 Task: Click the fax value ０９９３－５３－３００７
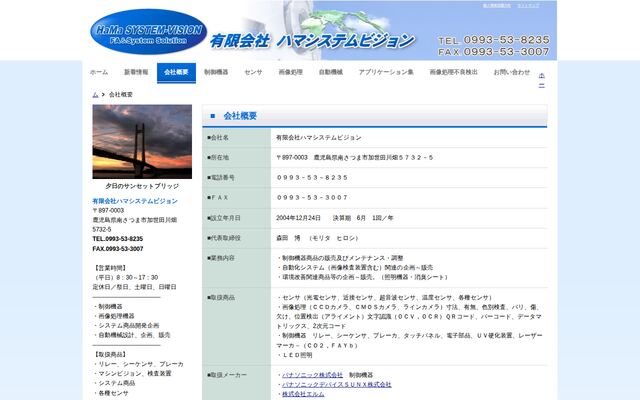pyautogui.click(x=312, y=198)
